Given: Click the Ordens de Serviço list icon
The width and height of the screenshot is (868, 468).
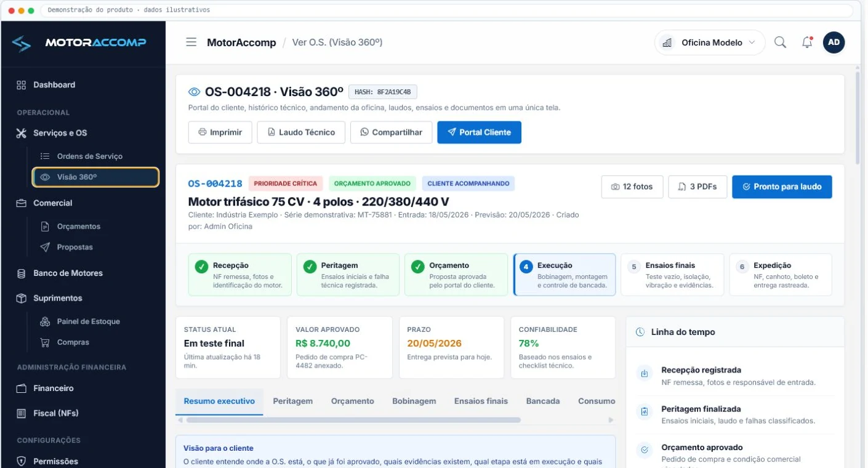Looking at the screenshot, I should point(45,156).
